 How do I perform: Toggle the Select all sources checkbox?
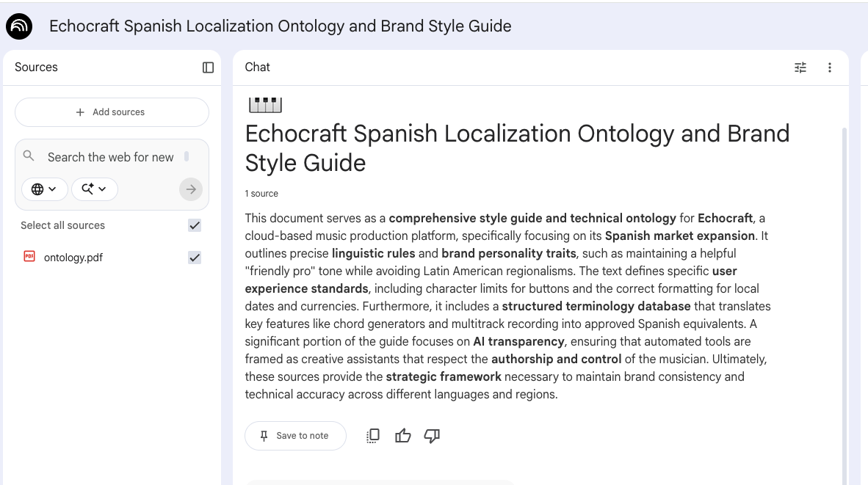[195, 226]
